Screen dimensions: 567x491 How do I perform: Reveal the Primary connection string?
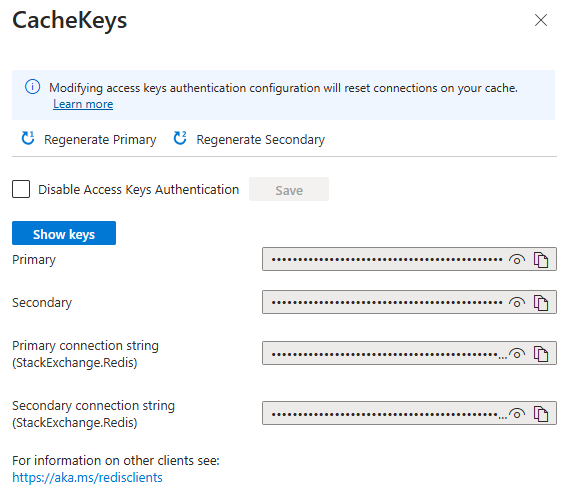click(x=517, y=354)
